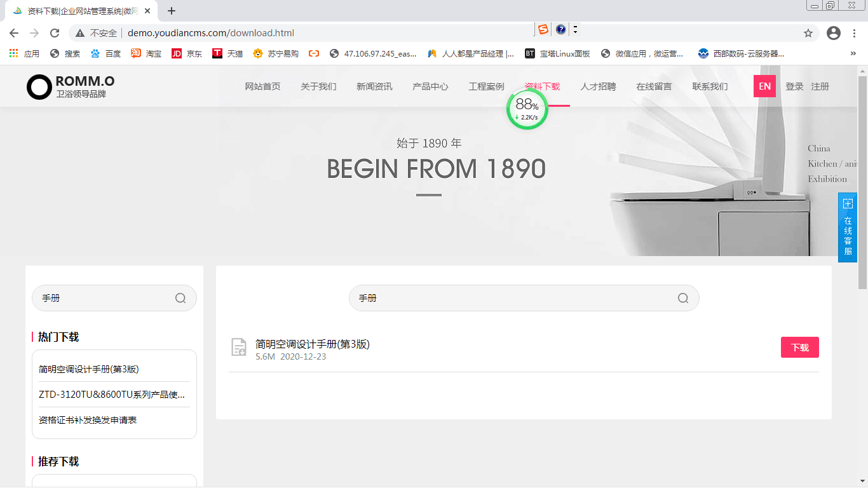Viewport: 868px width, 488px height.
Task: Open a new browser tab
Action: [x=172, y=11]
